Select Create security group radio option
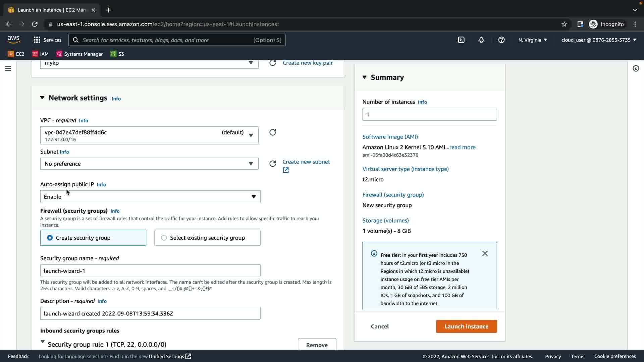 point(50,238)
